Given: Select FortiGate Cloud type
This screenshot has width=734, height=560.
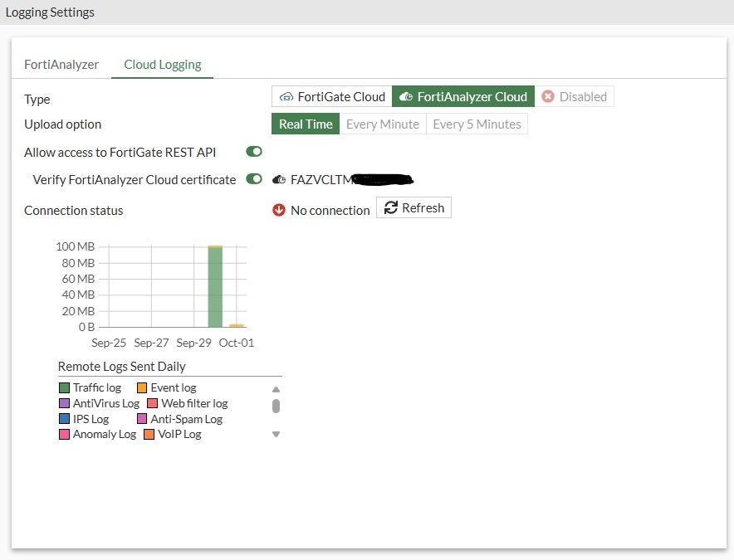Looking at the screenshot, I should [x=332, y=96].
